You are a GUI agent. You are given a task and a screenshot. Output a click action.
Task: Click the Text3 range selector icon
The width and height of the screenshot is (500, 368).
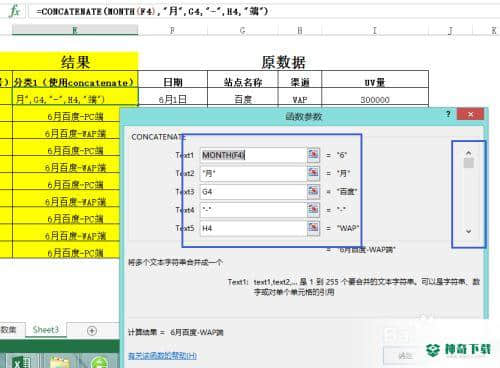tap(313, 191)
